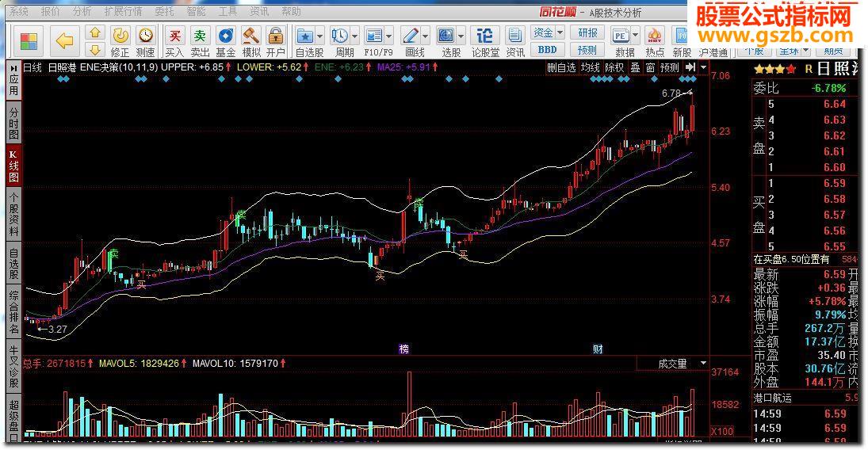Viewport: 868px width, 450px height.
Task: Expand the F10/F9 dropdown arrow
Action: click(x=389, y=36)
